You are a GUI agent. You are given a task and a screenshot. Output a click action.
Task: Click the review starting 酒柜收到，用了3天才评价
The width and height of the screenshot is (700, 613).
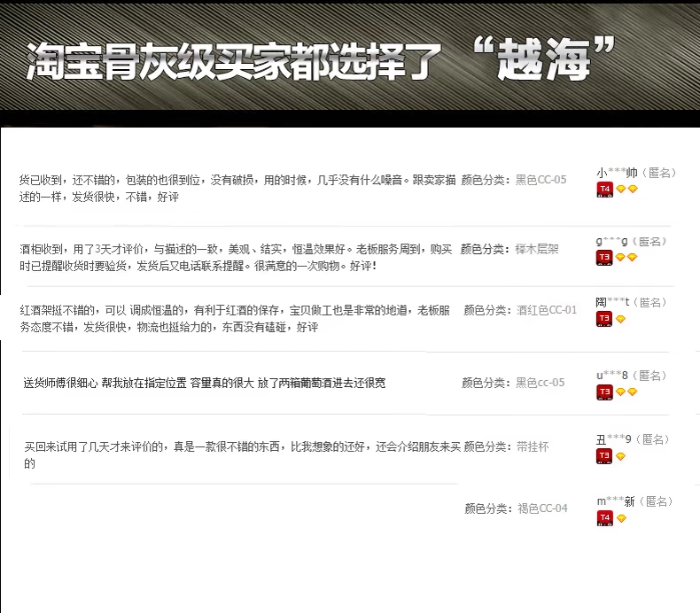236,258
